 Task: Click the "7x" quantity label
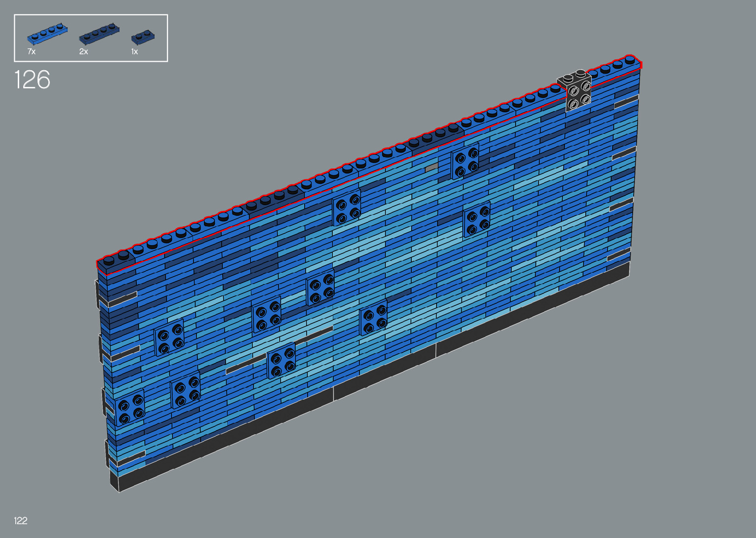[32, 51]
